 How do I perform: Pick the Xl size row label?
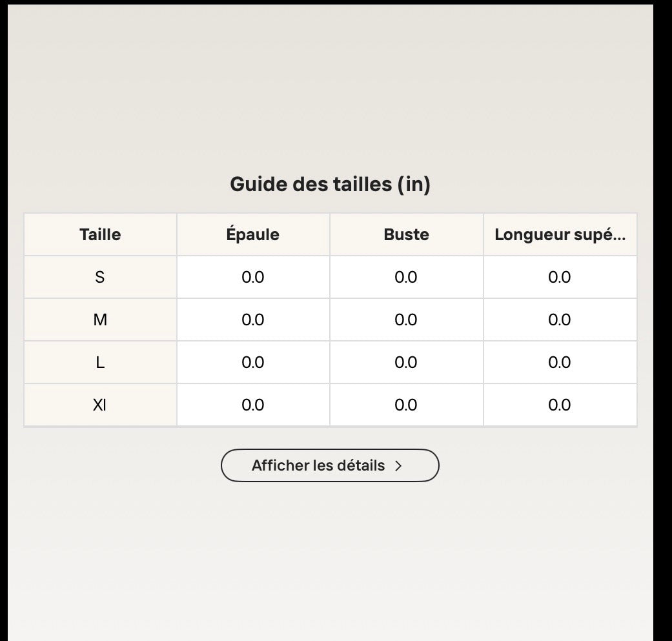point(100,405)
